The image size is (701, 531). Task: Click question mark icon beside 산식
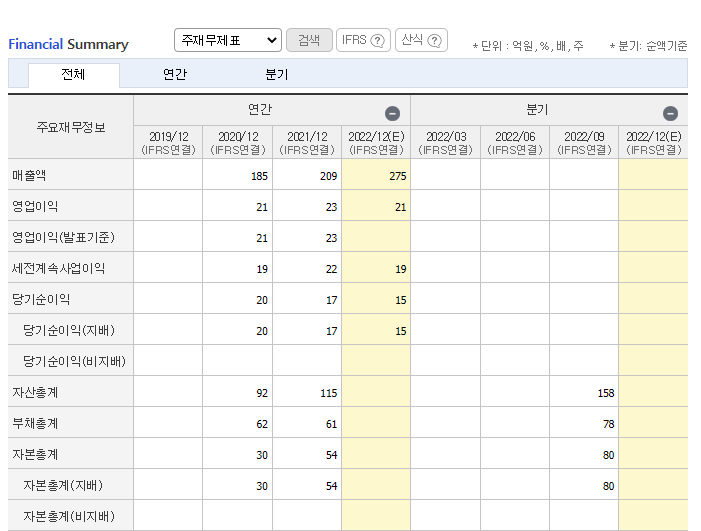point(435,41)
